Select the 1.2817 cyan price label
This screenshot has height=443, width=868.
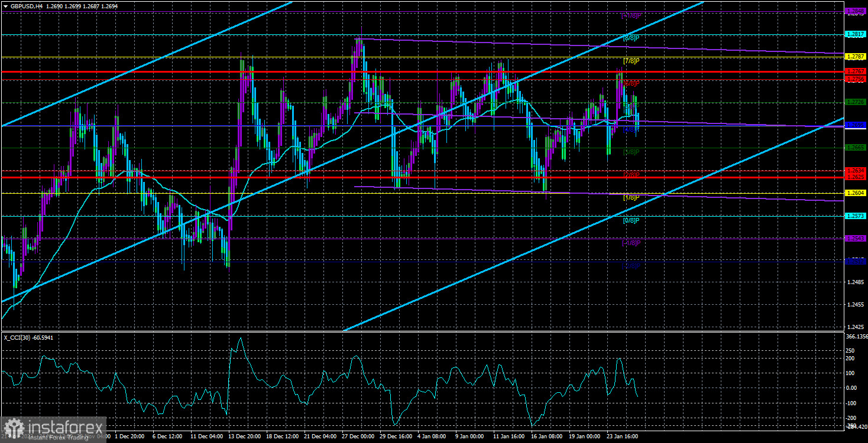click(856, 34)
